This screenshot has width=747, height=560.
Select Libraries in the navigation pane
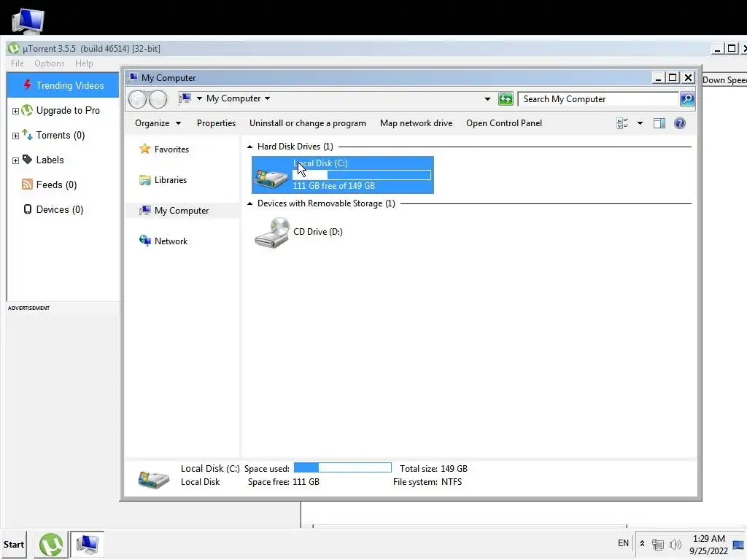pos(171,180)
